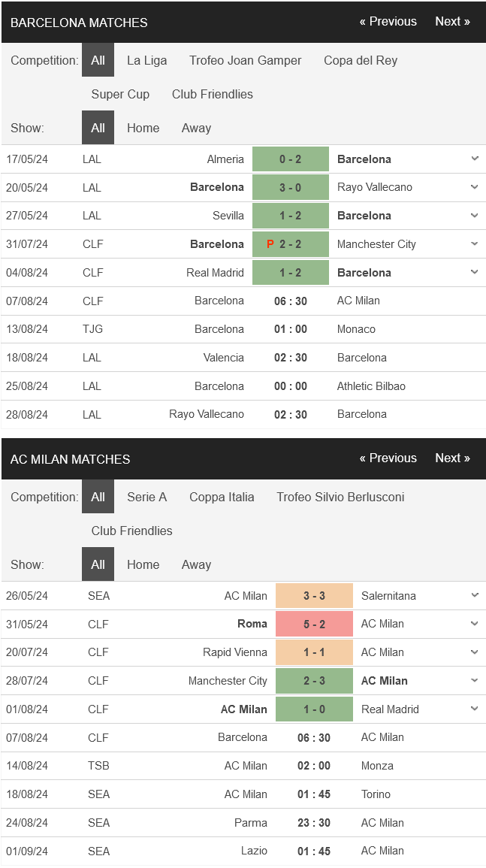Expand Almeria vs Barcelona match details chevron
The height and width of the screenshot is (868, 486).
pos(474,159)
